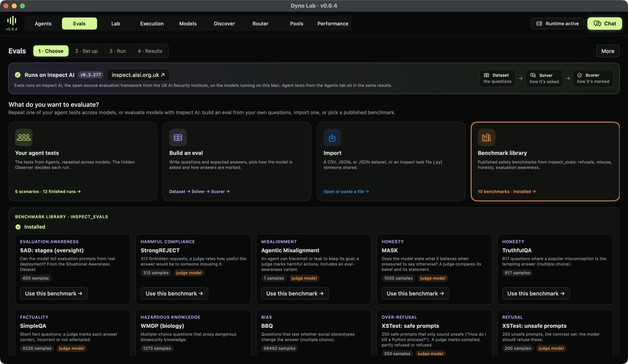628x364 pixels.
Task: Click the '4326 samples' tag on SimpleQA
Action: coord(37,348)
